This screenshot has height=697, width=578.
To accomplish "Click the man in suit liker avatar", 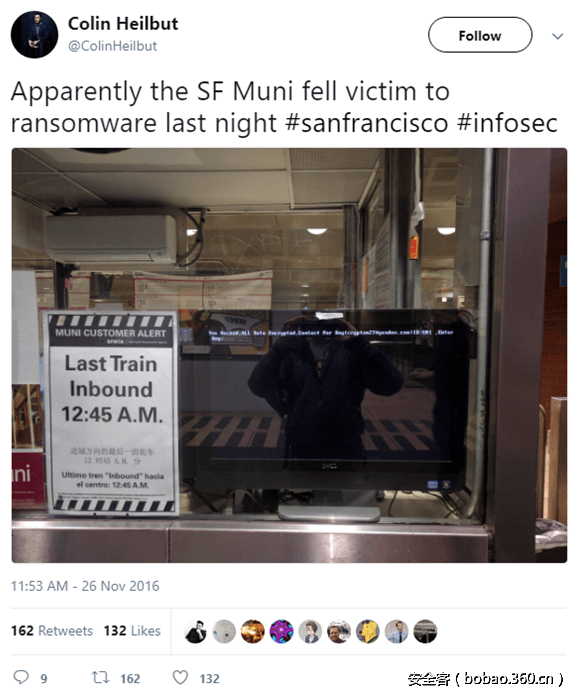I will [396, 631].
